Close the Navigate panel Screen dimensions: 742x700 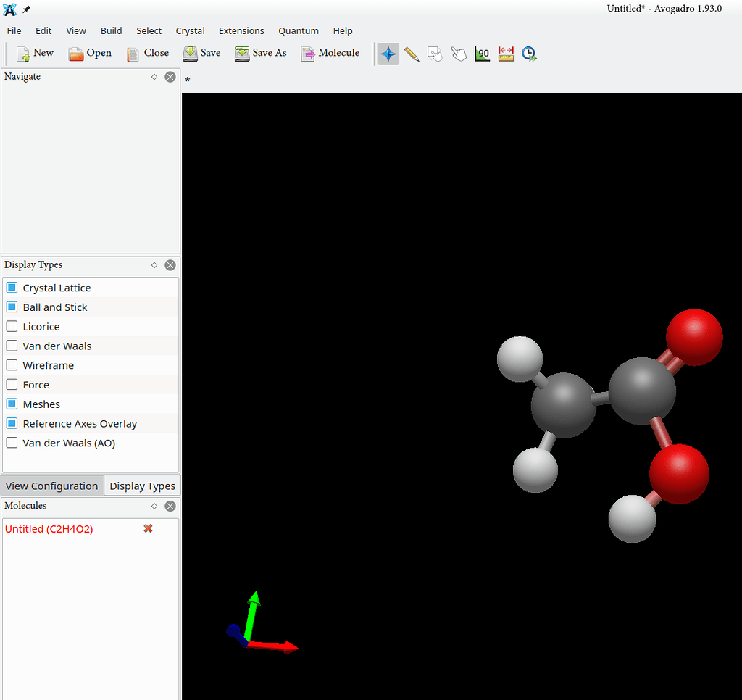(x=170, y=77)
